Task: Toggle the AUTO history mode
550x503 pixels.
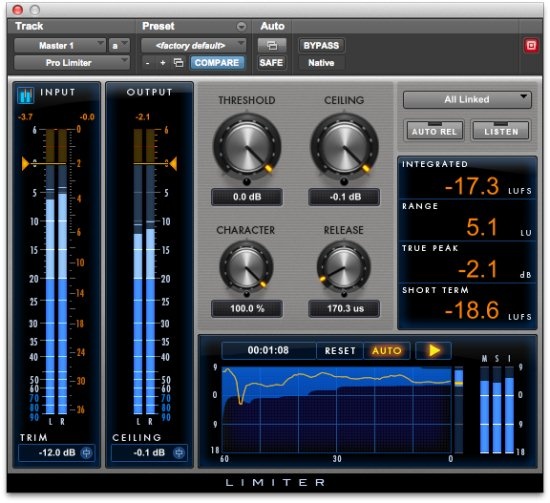Action: [387, 350]
